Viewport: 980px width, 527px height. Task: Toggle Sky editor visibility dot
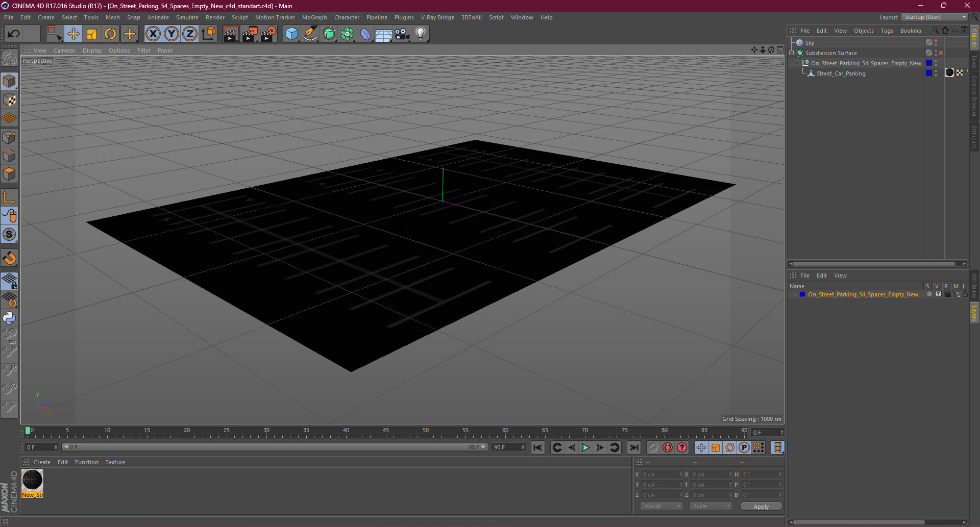[x=936, y=41]
